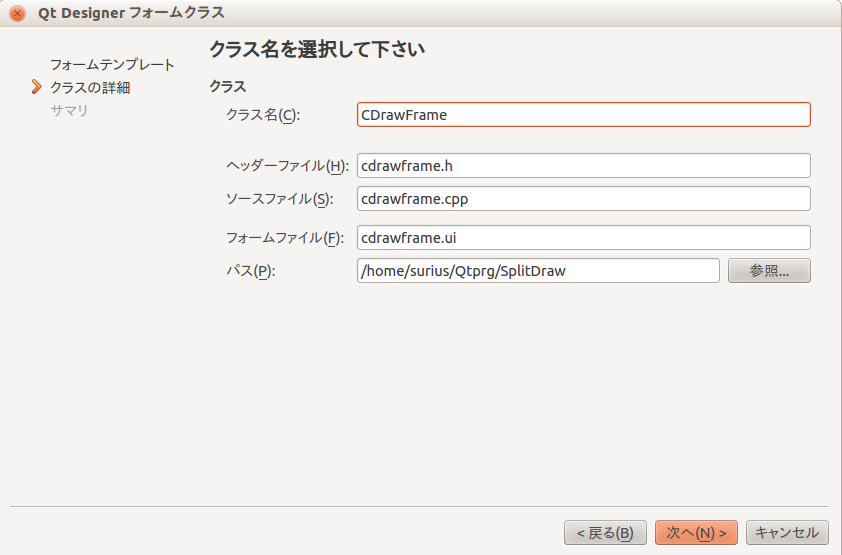
Task: Click the クラス名(C): label
Action: [263, 115]
